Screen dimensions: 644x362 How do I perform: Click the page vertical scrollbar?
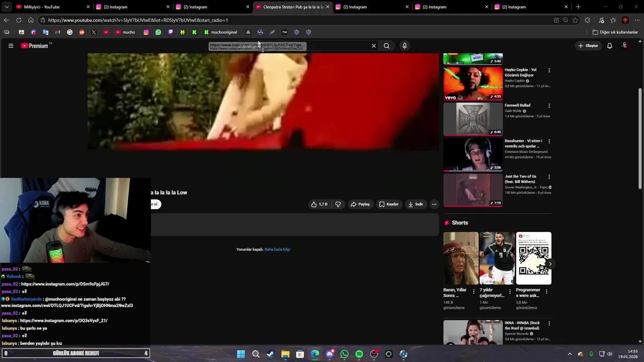tap(640, 138)
